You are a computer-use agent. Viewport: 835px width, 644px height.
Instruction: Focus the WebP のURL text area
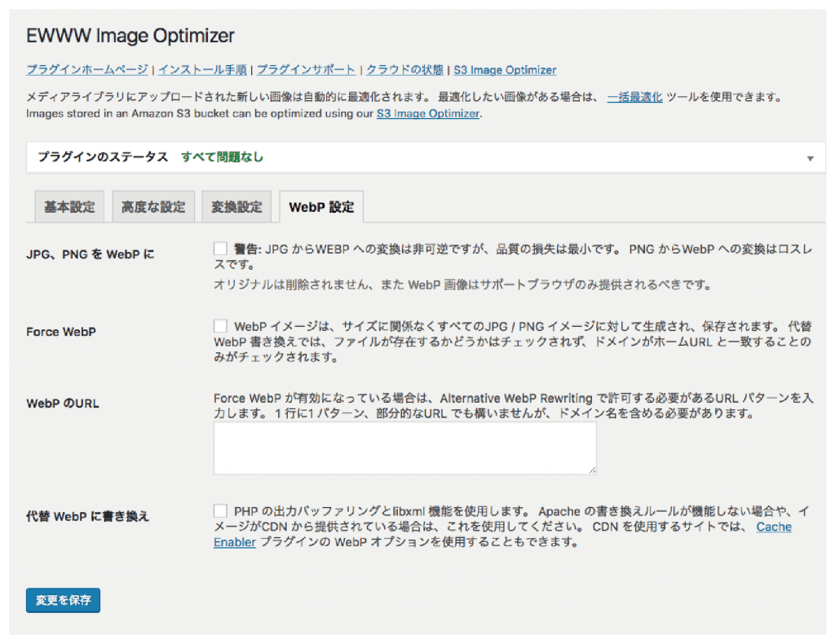405,448
